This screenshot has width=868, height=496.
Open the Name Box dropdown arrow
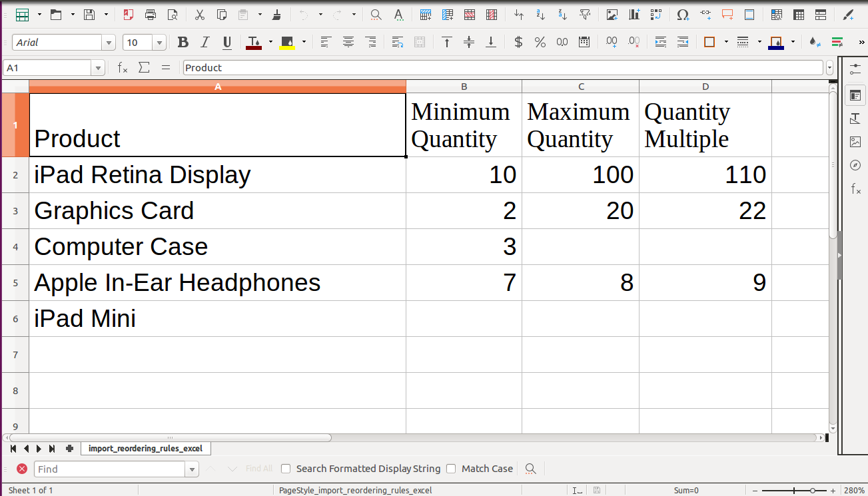99,68
